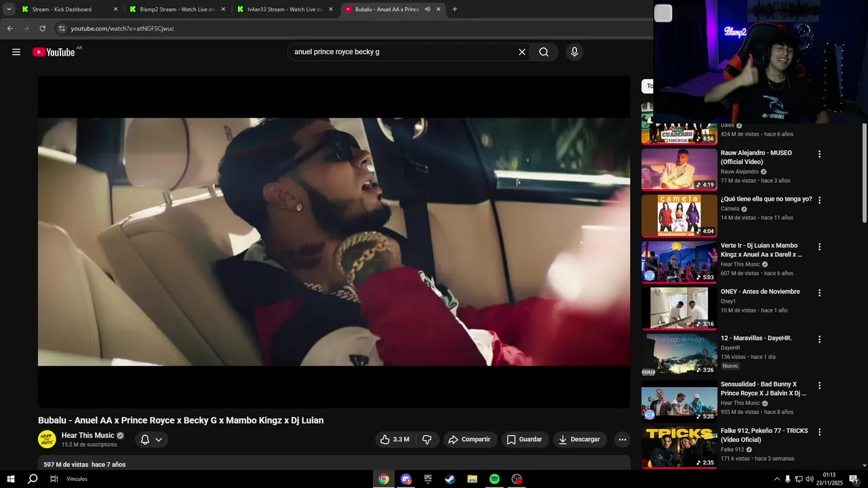Start voice search with microphone icon
The width and height of the screenshot is (868, 488).
[574, 52]
